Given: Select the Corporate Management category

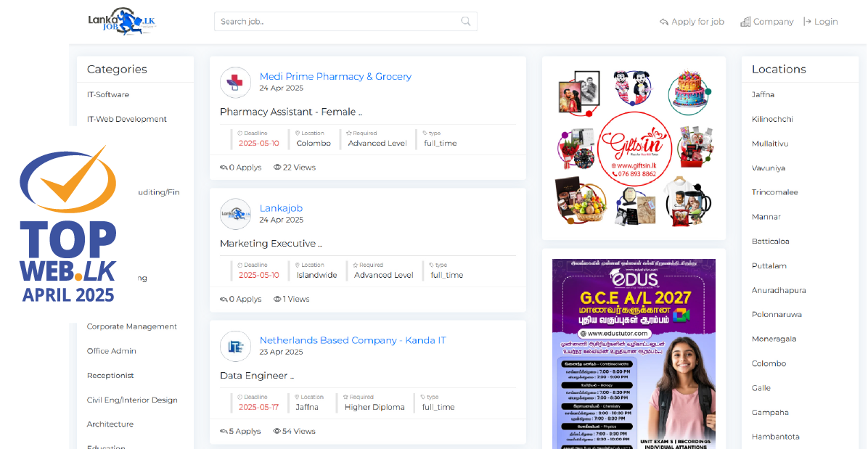Looking at the screenshot, I should 132,326.
